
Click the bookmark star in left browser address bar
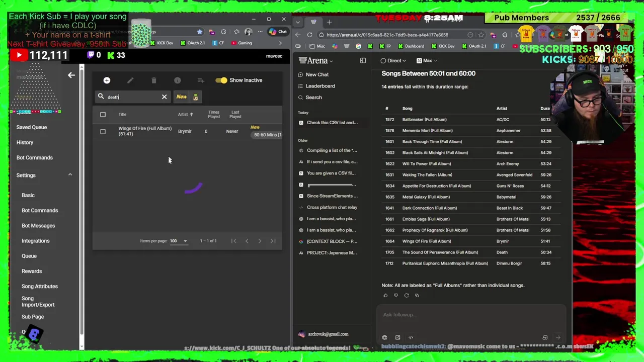(x=200, y=32)
